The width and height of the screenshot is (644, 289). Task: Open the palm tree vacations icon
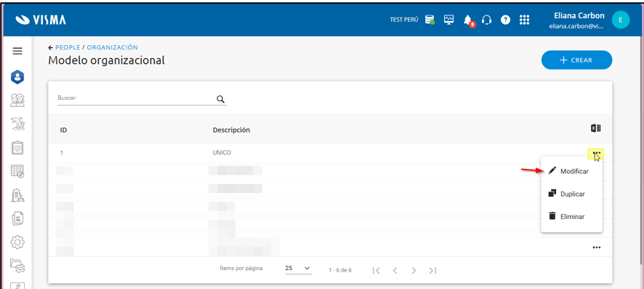tap(17, 123)
